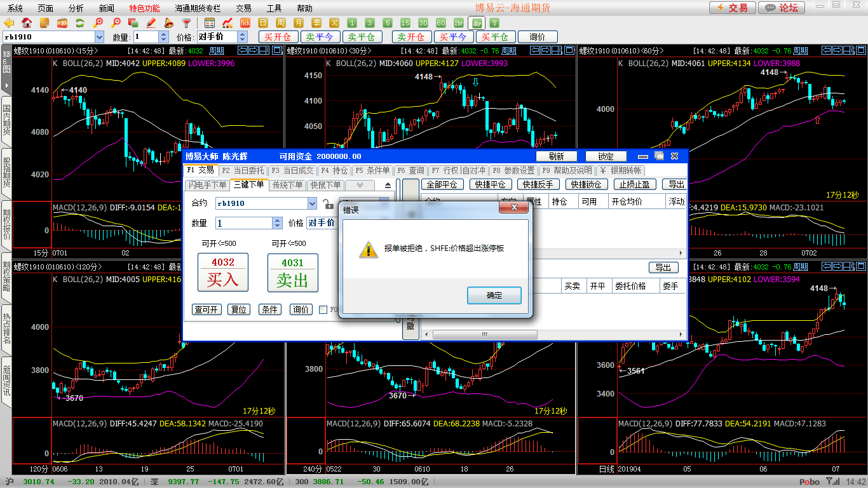Viewport: 868px width, 488px height.
Task: Click the 锁定 lock button in trading window
Action: click(x=606, y=156)
